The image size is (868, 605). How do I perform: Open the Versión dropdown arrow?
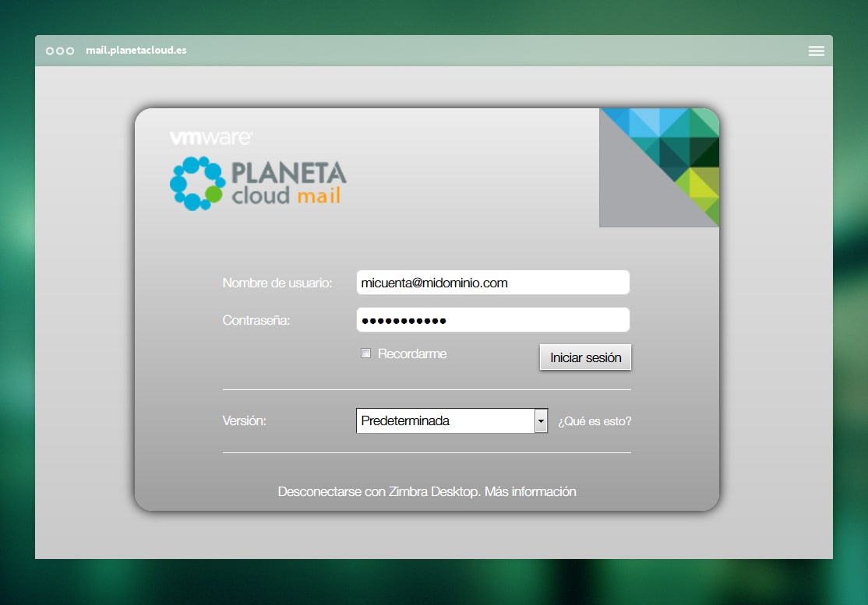[541, 420]
